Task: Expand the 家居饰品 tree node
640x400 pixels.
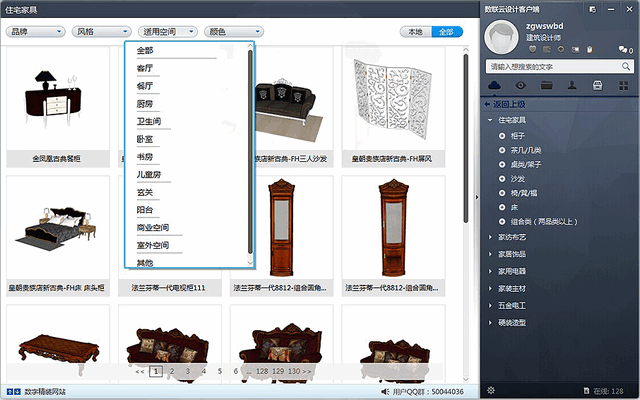Action: [490, 254]
